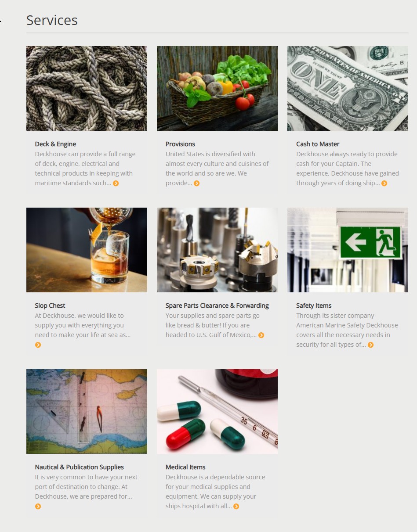This screenshot has height=532, width=417.
Task: Open the Cash to Master title
Action: click(318, 144)
